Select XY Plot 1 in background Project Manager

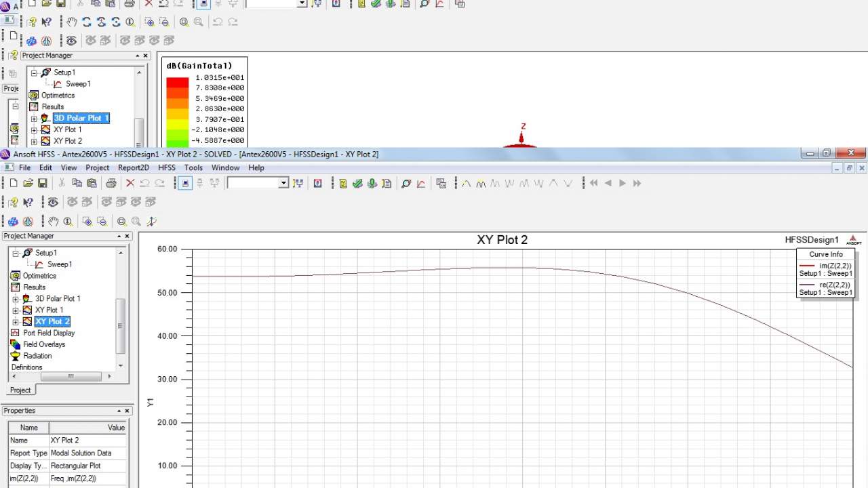68,129
